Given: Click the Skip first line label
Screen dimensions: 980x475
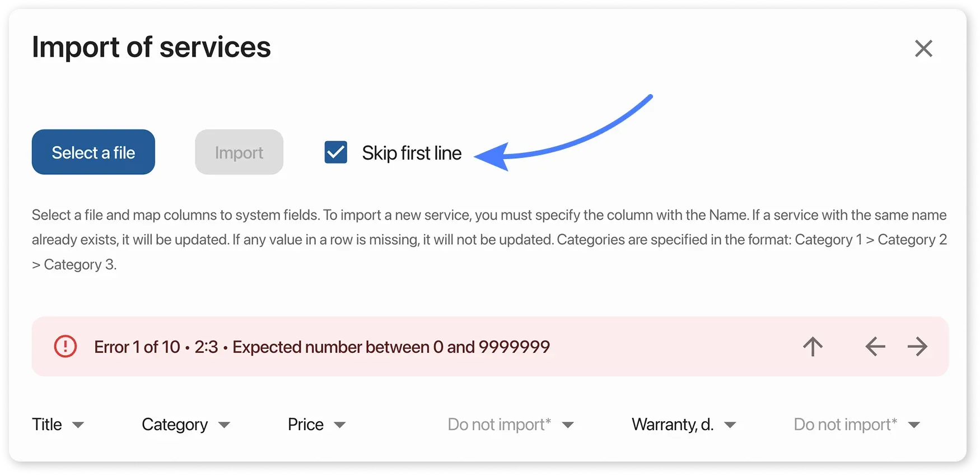Looking at the screenshot, I should [412, 153].
